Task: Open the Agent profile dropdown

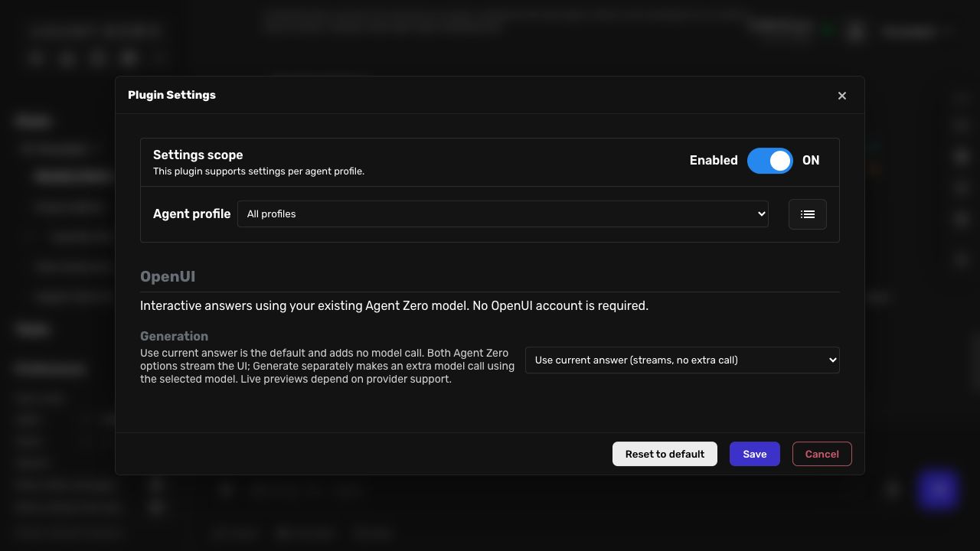Action: [x=503, y=214]
